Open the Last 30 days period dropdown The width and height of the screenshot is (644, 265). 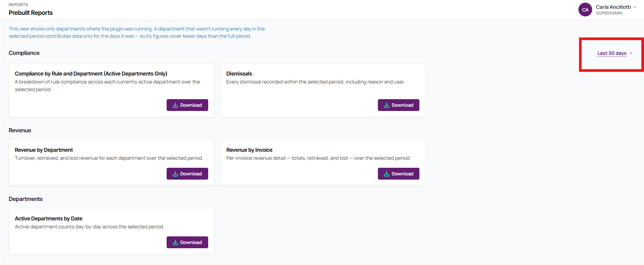coord(615,53)
